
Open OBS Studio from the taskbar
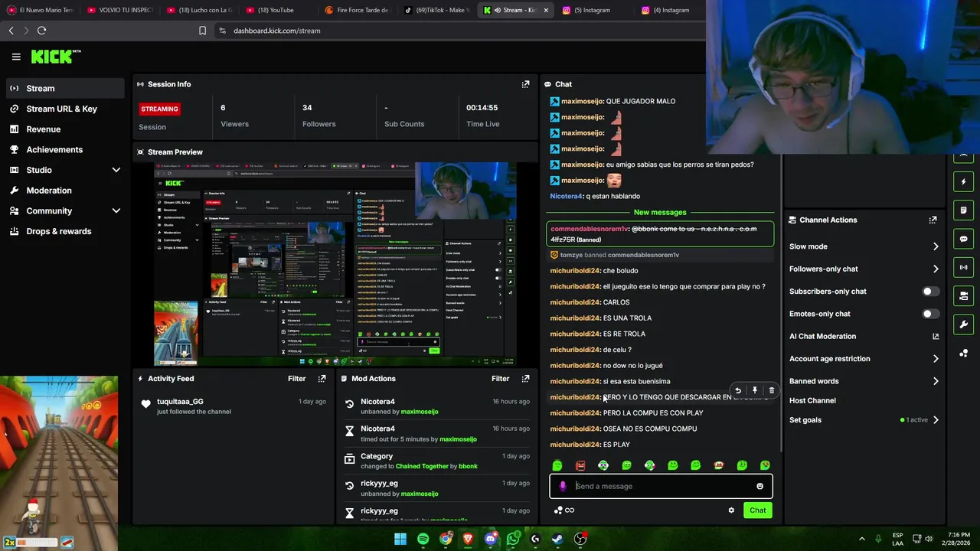tap(580, 539)
